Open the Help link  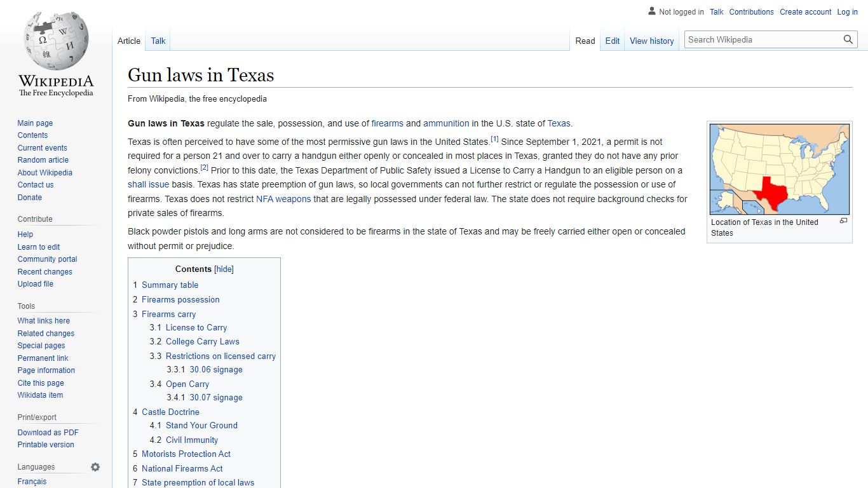click(25, 234)
